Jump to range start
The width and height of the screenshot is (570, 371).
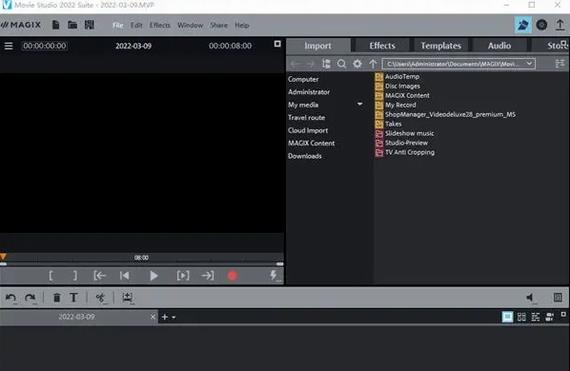[100, 275]
